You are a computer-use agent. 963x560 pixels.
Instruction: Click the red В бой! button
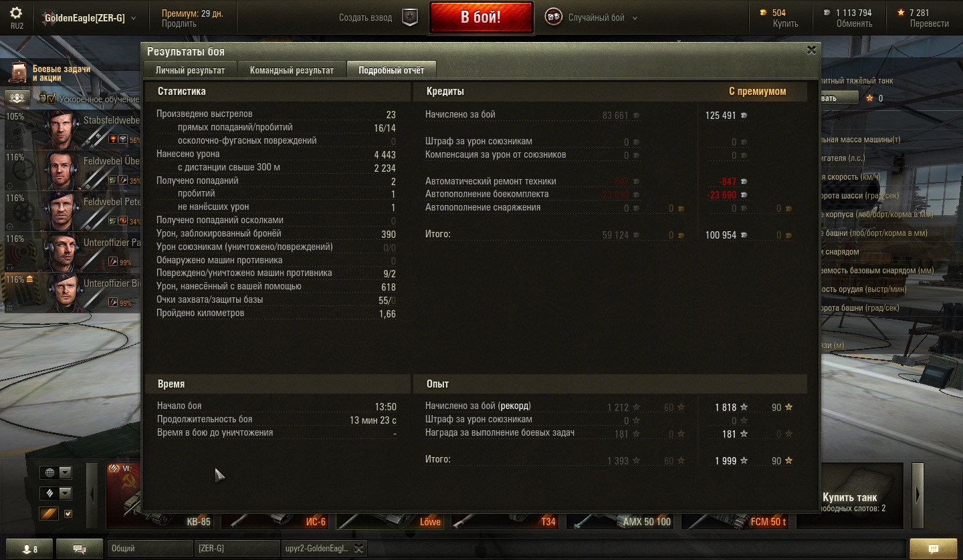click(x=481, y=17)
